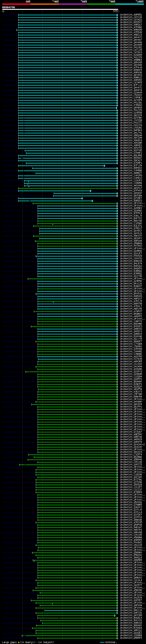The image size is (146, 644).
Task: Open hit UniRef100_A7KMF2
Action: 131,153
